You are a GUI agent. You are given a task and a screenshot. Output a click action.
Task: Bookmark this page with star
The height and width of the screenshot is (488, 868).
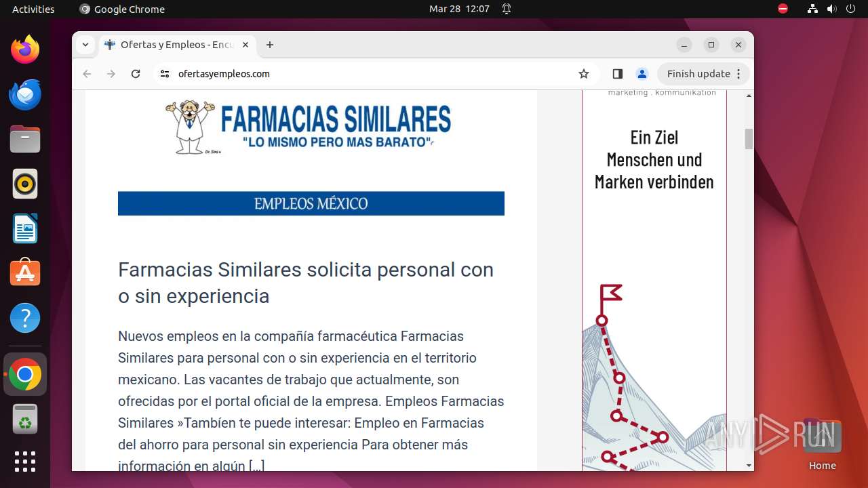(584, 74)
